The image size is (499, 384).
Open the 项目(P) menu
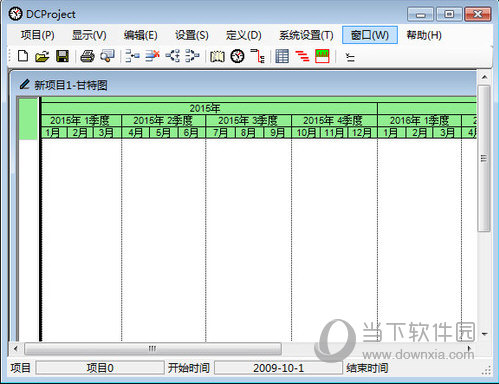pyautogui.click(x=37, y=35)
